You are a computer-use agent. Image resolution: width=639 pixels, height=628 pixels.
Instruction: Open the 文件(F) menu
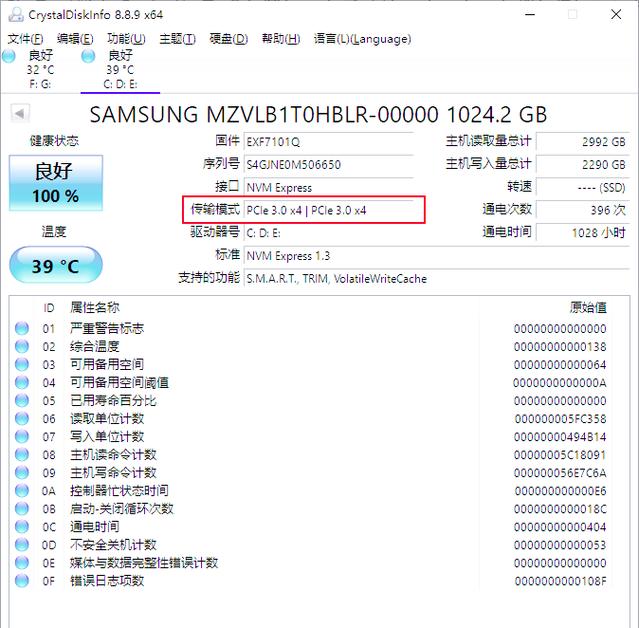25,39
